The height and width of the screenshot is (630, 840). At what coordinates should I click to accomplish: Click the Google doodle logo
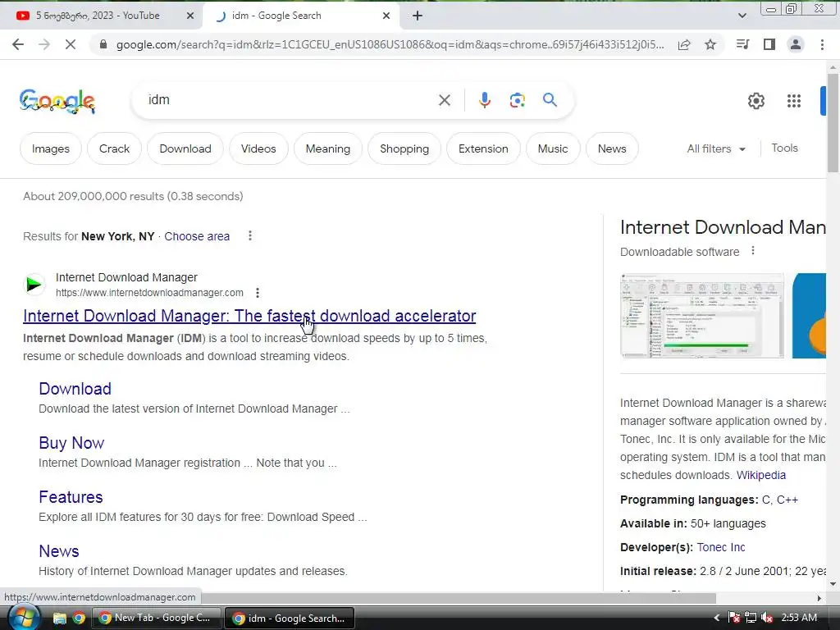[x=57, y=101]
